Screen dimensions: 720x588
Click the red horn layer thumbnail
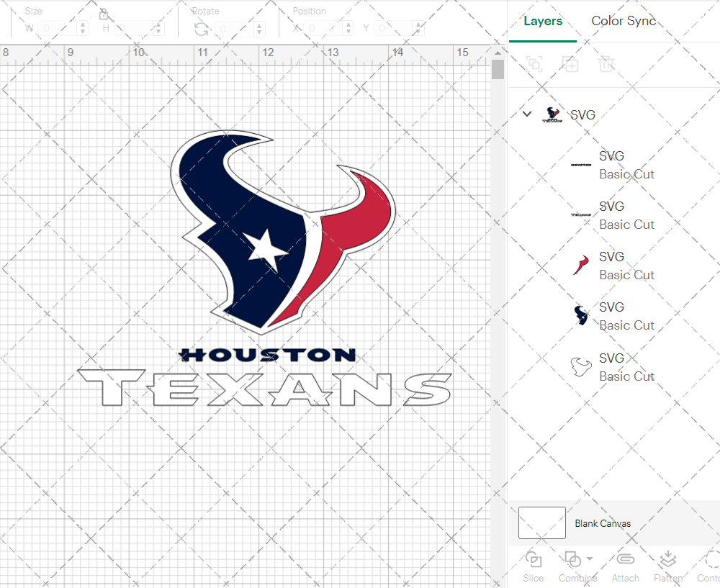tap(581, 266)
